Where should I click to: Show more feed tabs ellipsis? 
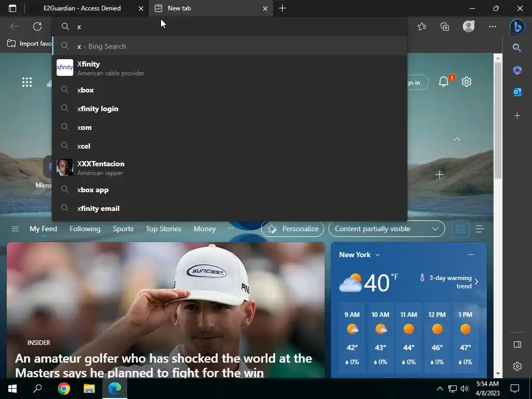230,229
